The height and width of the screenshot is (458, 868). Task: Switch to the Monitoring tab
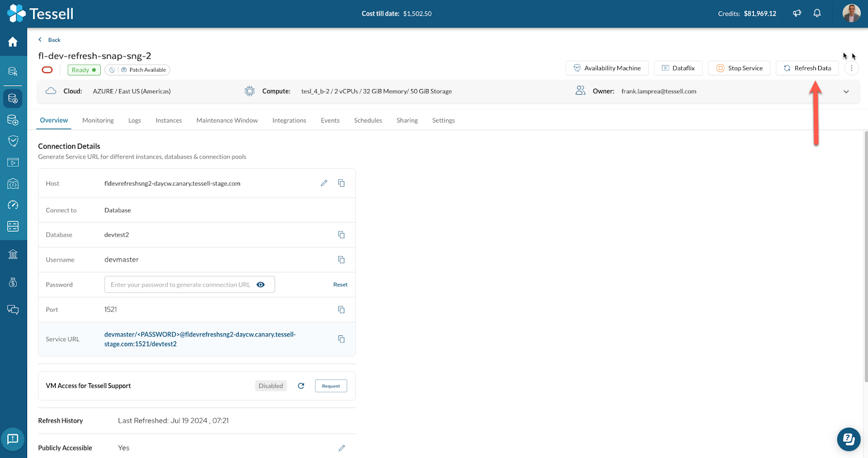(98, 120)
